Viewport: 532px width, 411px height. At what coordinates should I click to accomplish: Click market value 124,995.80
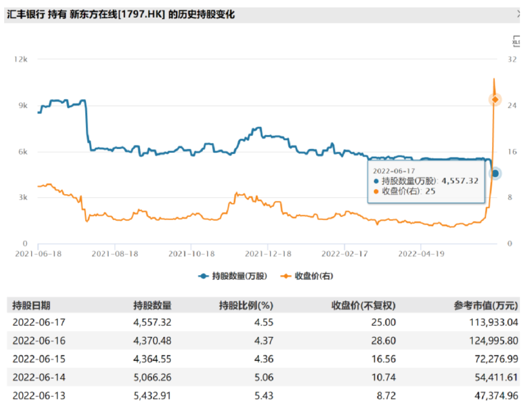pos(494,340)
